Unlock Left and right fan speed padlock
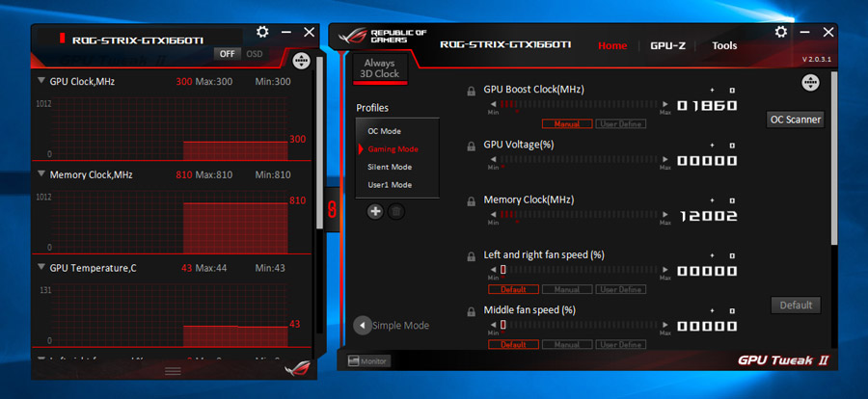The image size is (868, 399). coord(471,256)
